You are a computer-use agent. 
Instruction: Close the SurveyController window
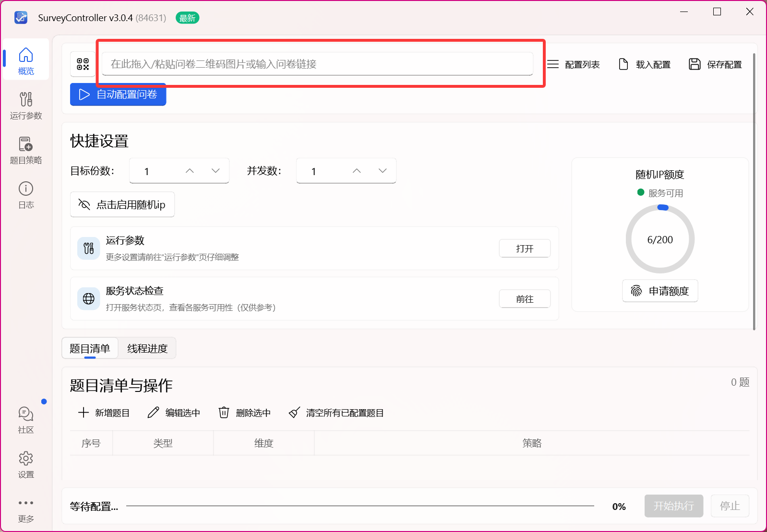750,12
